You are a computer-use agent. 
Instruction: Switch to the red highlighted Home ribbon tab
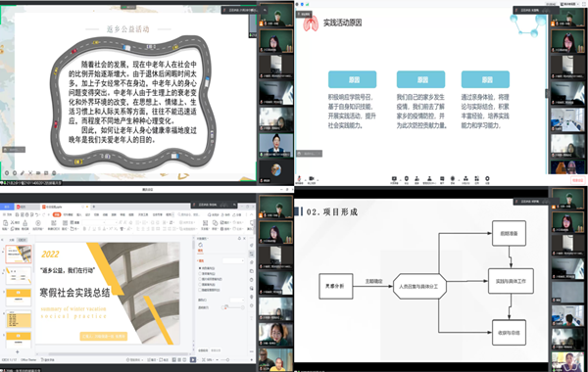click(57, 214)
